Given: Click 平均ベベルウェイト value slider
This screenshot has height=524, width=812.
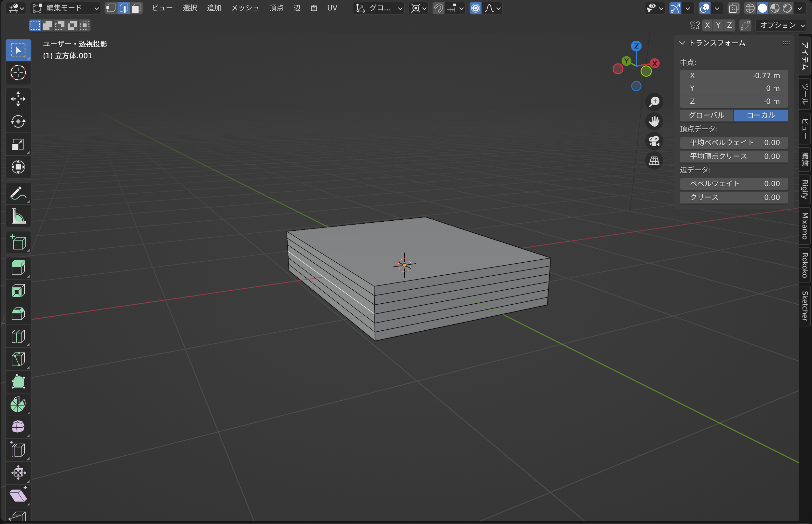Looking at the screenshot, I should pos(734,143).
